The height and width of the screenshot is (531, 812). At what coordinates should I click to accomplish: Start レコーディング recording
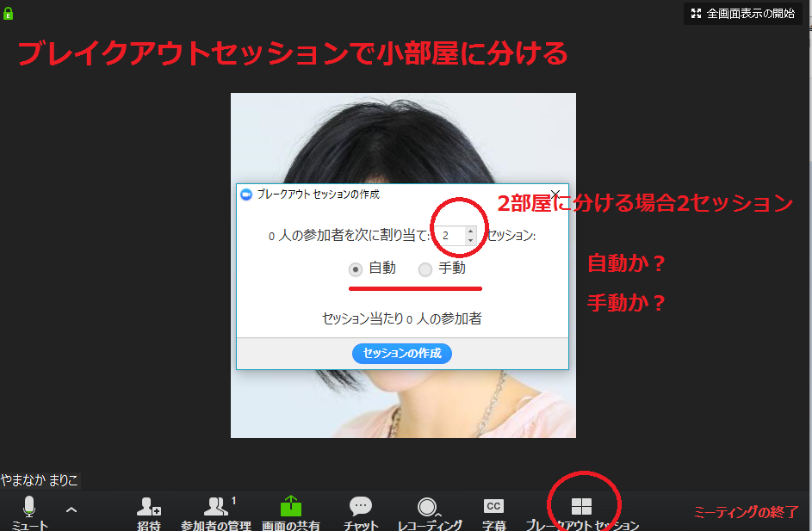tap(430, 514)
